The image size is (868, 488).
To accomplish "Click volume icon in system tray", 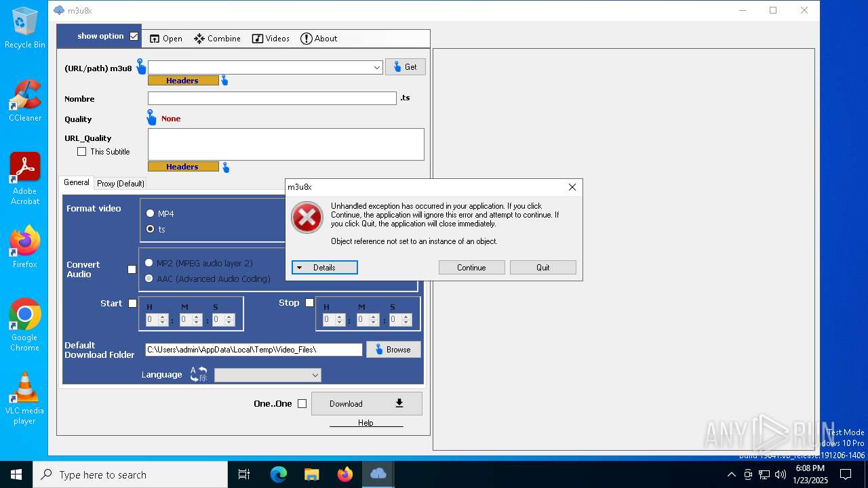I will 781,474.
